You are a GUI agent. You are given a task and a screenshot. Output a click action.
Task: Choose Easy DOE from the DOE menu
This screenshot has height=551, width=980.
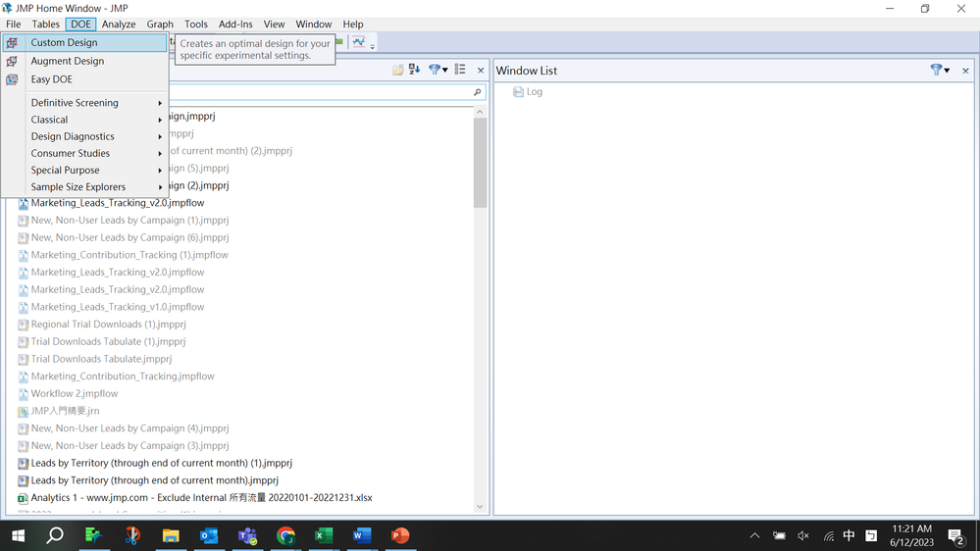84,79
